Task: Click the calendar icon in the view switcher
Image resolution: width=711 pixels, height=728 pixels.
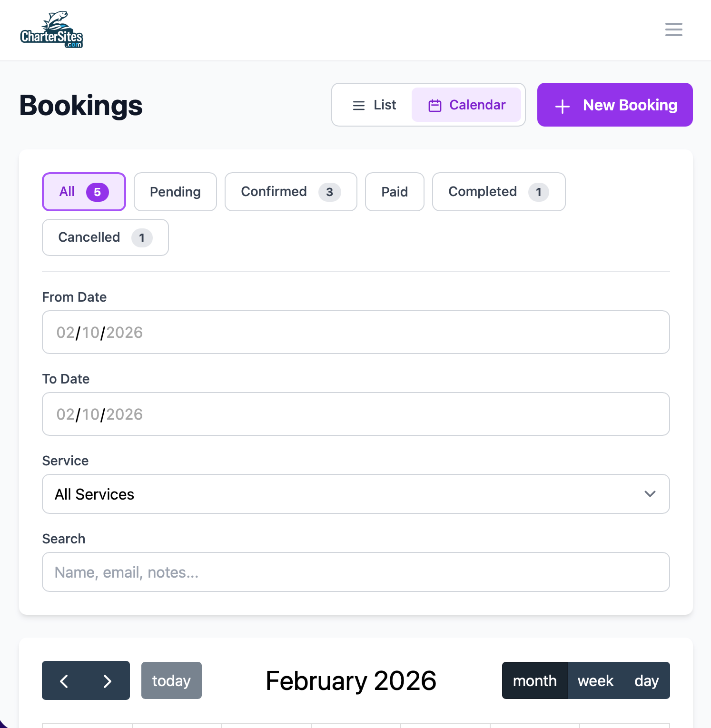Action: click(434, 105)
